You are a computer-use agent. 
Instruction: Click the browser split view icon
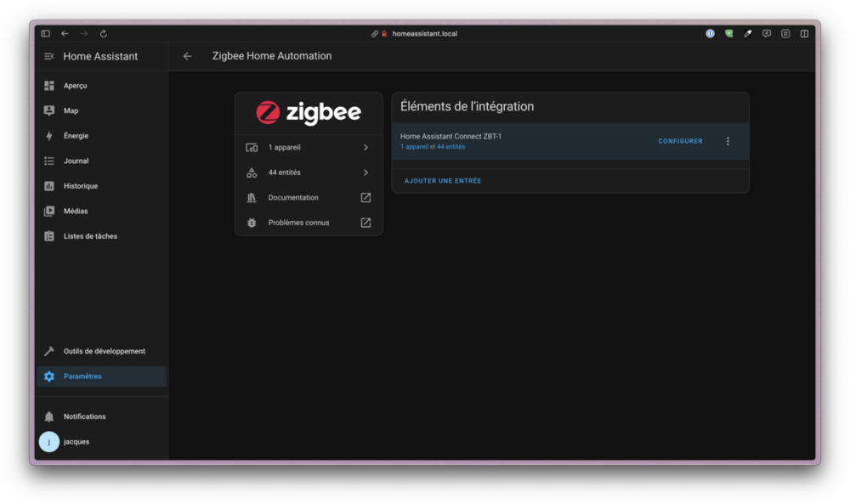(x=804, y=34)
